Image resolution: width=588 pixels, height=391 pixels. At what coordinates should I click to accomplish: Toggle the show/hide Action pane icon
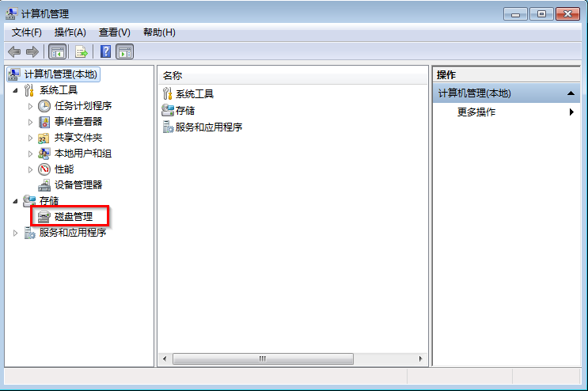(x=125, y=51)
